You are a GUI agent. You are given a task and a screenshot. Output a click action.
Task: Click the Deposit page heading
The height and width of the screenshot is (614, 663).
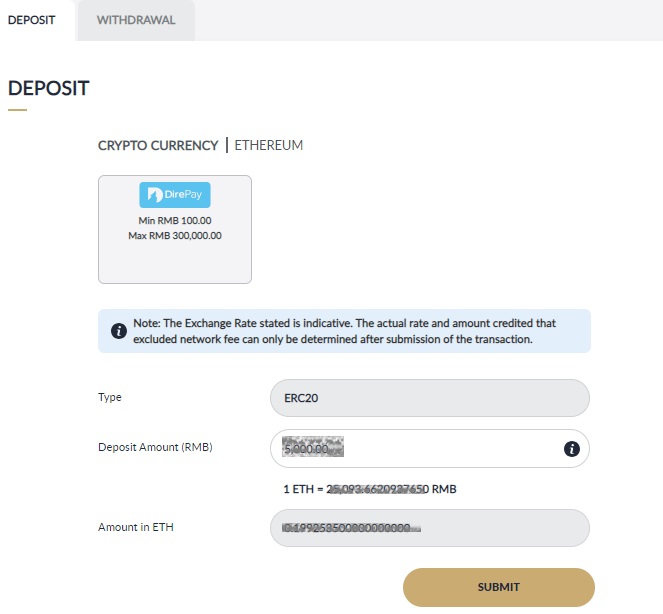49,88
